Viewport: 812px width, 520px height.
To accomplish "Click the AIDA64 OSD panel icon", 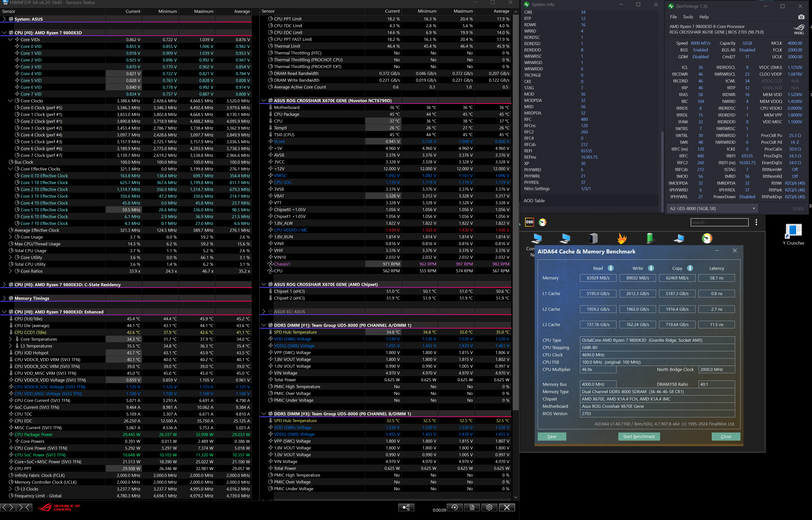I will [x=529, y=222].
